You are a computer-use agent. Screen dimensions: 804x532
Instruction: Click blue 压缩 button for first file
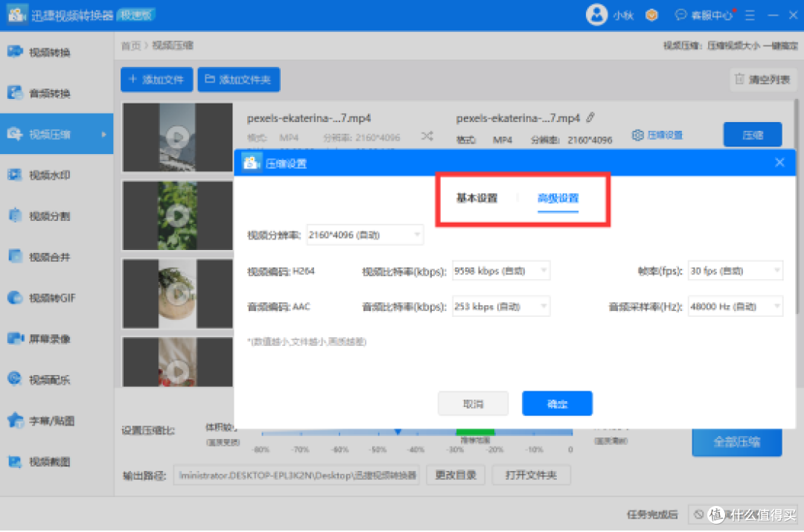point(753,135)
